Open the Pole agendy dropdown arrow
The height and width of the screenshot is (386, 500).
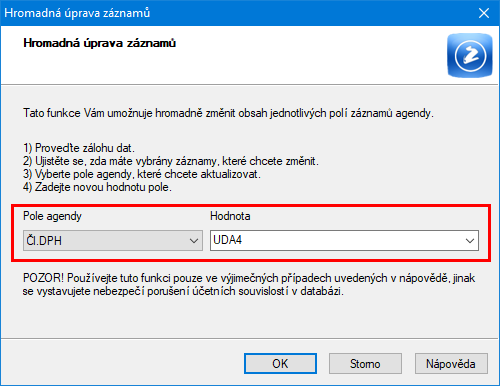194,240
